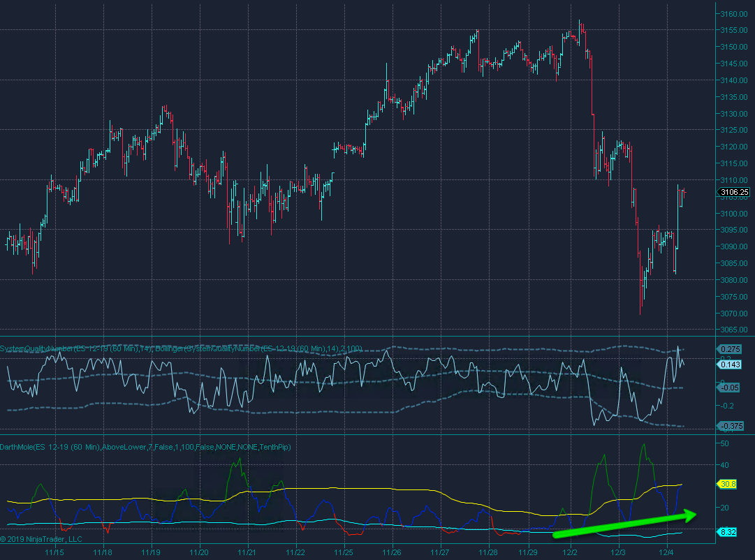Click the 11/21 date axis label
Screen dimensions: 755x560
tap(247, 552)
